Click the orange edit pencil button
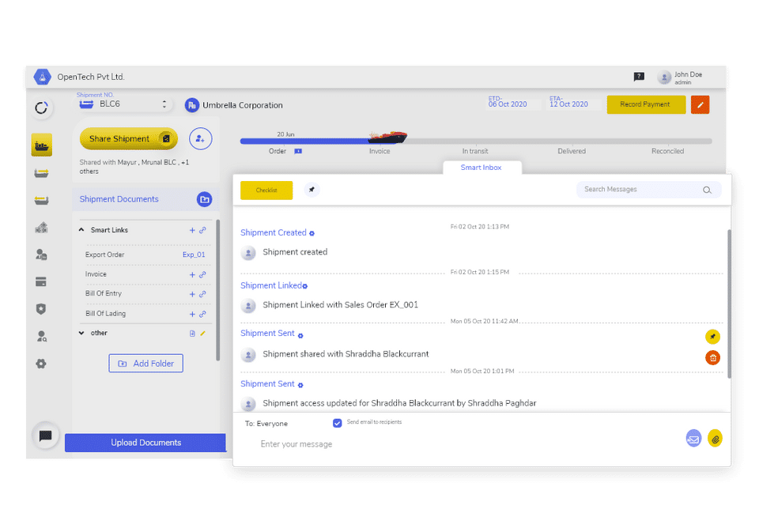Viewport: 759px width, 532px height. pyautogui.click(x=700, y=104)
